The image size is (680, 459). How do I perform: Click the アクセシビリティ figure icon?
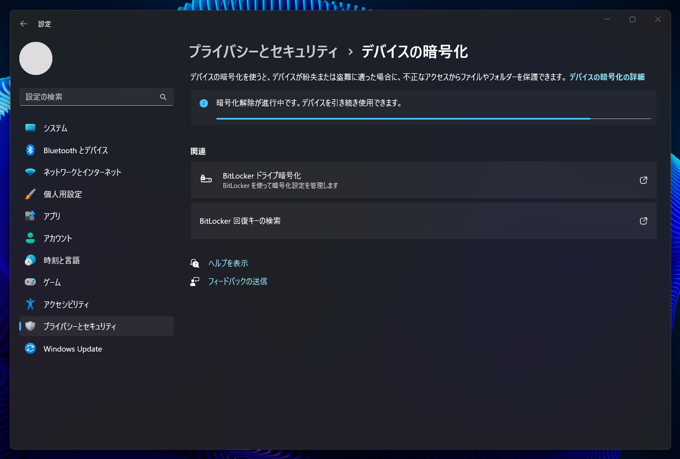(30, 304)
